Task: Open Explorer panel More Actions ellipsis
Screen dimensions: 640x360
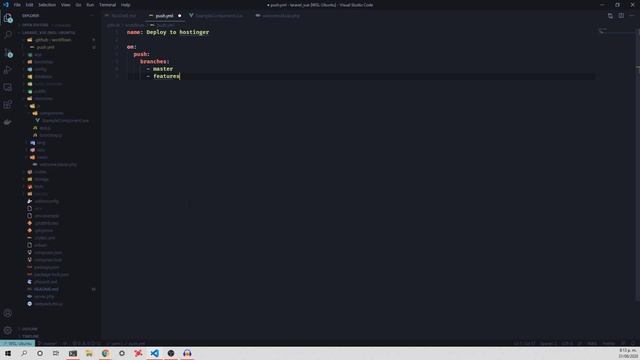Action: 92,16
